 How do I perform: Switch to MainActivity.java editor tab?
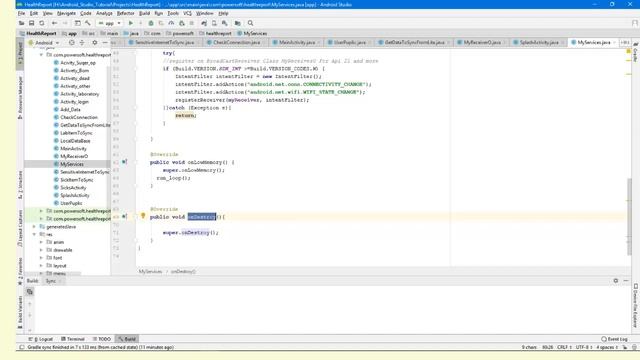(x=297, y=42)
